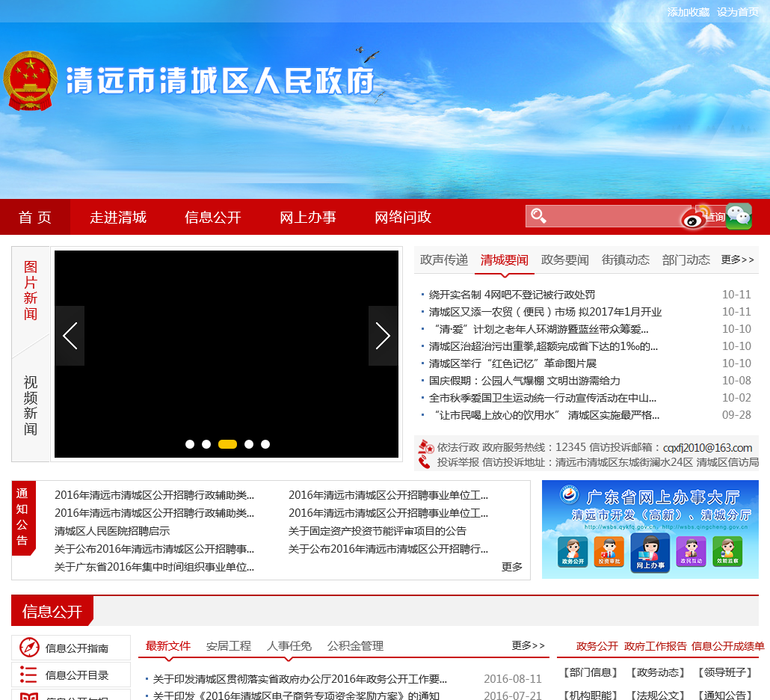The image size is (770, 700).
Task: Select the 网上办事 icon in the service hall banner
Action: tap(650, 553)
